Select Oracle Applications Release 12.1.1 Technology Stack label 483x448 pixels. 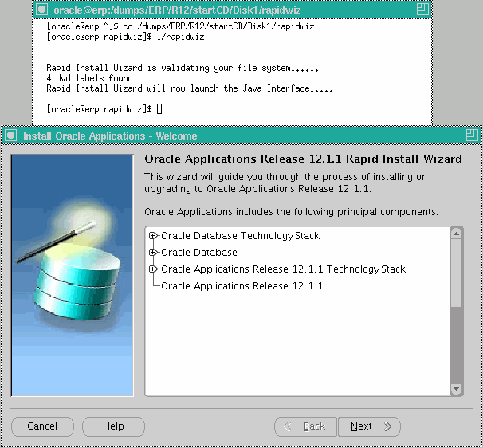coord(283,269)
